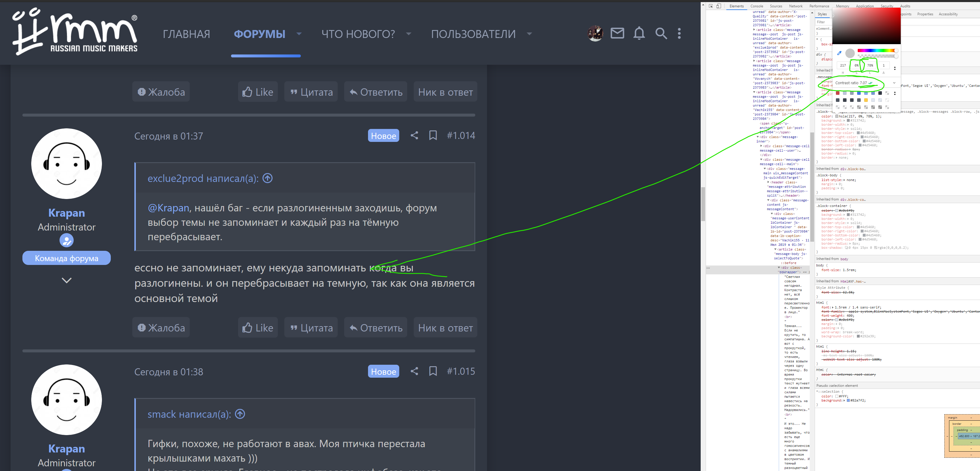Pick color with the eyedropper tool

pos(839,53)
